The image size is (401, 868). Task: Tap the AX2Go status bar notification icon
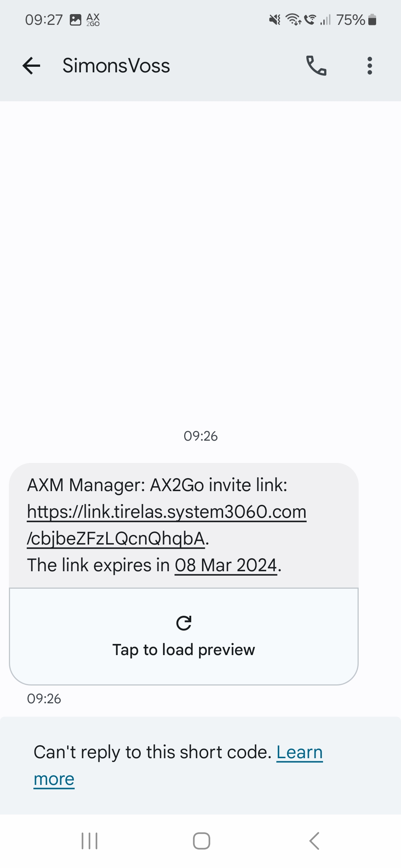point(93,20)
